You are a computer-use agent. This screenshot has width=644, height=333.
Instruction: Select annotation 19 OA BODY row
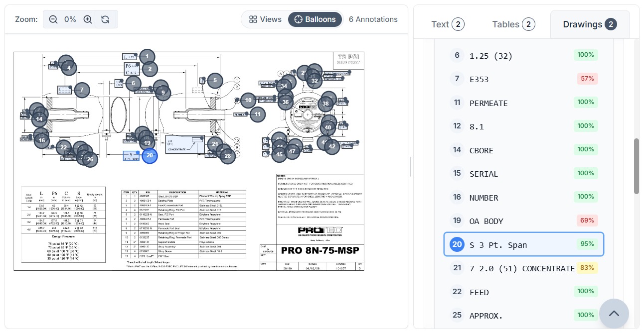click(523, 221)
